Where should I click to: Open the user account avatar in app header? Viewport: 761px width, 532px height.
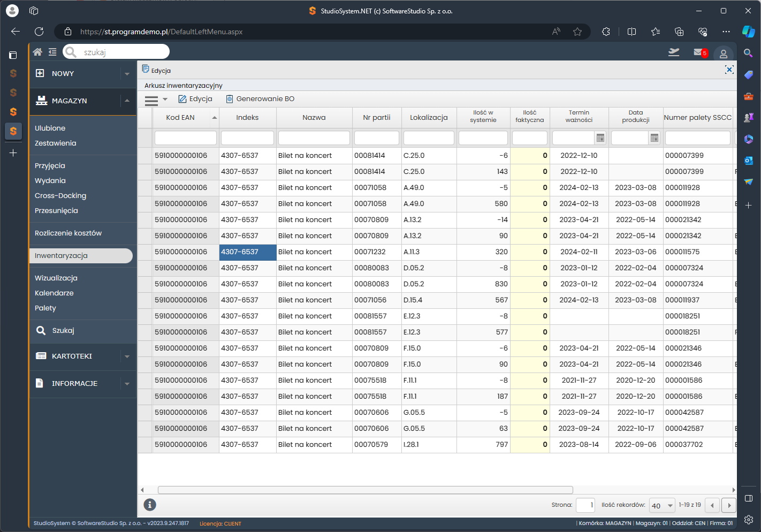tap(723, 54)
